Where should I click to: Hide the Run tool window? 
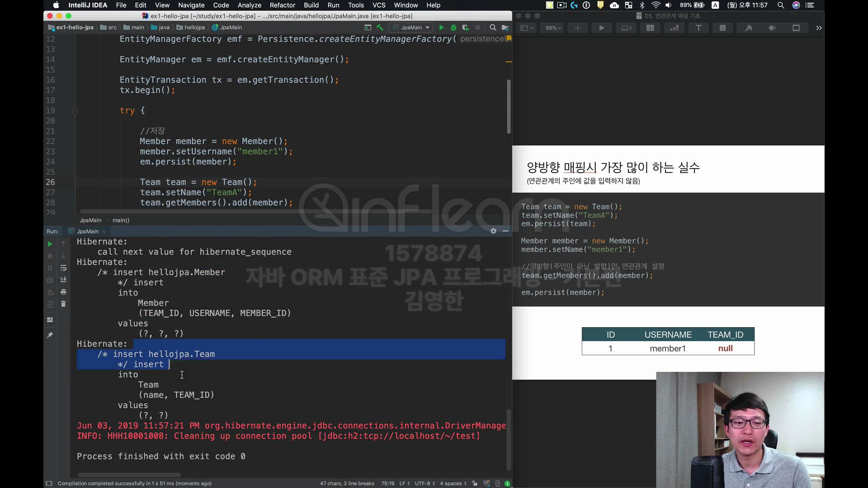(x=505, y=231)
